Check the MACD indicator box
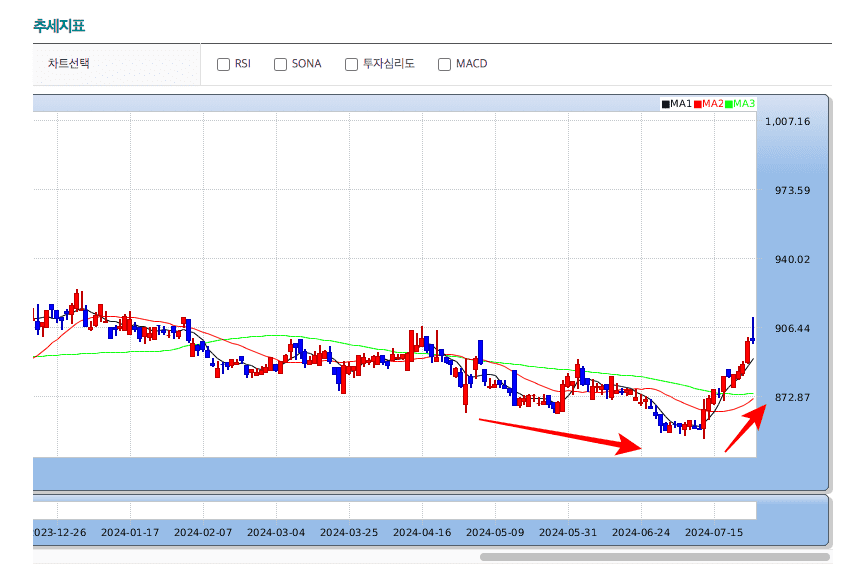 click(x=444, y=64)
